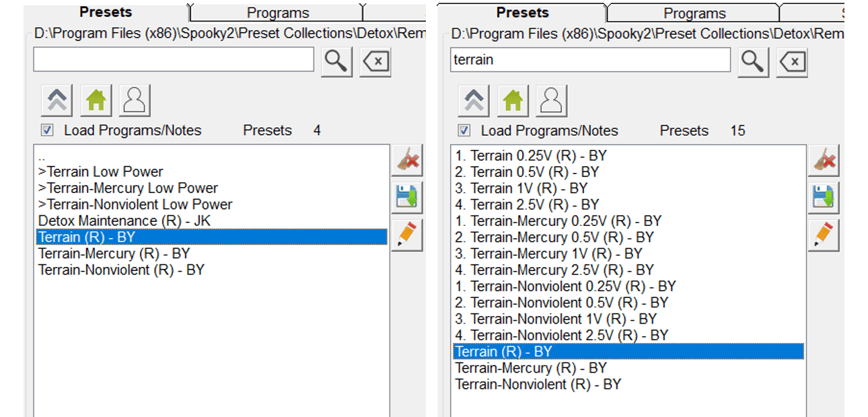Open the >Terrain-Mercury Low Power folder
The height and width of the screenshot is (417, 868).
(x=128, y=188)
